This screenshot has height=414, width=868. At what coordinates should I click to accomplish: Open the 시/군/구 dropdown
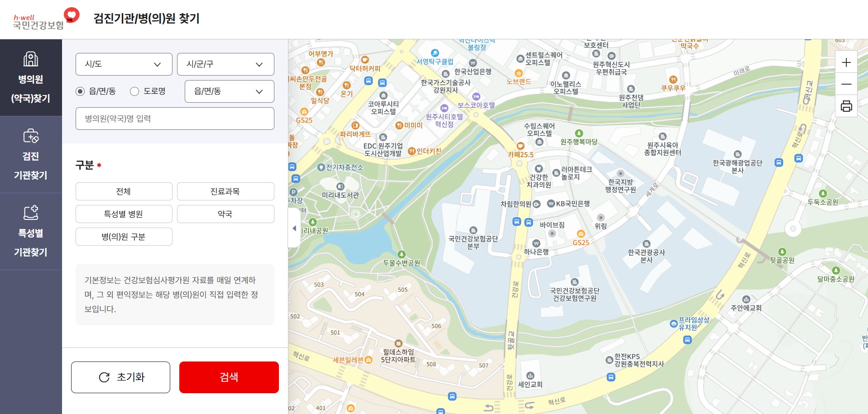(225, 64)
